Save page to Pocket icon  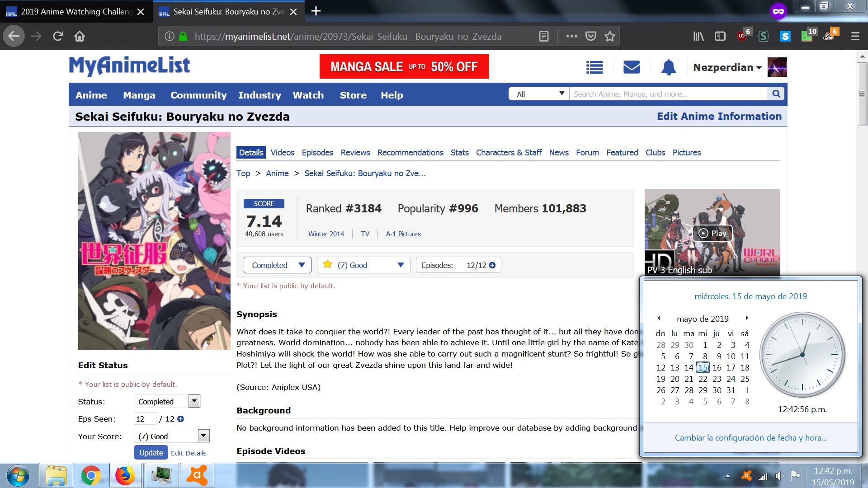tap(591, 36)
